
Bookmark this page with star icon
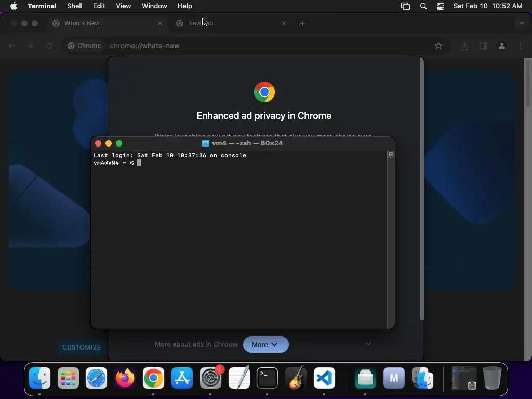pyautogui.click(x=438, y=46)
